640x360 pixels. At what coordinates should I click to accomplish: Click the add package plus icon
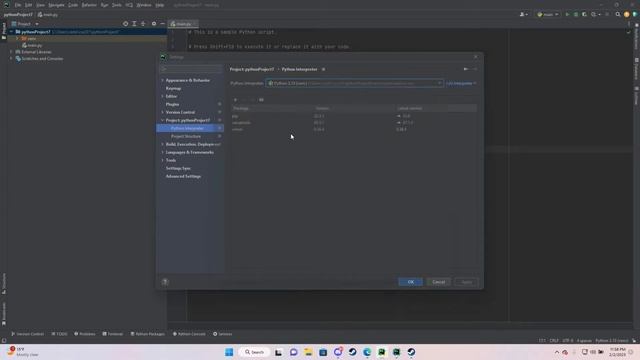click(x=235, y=100)
